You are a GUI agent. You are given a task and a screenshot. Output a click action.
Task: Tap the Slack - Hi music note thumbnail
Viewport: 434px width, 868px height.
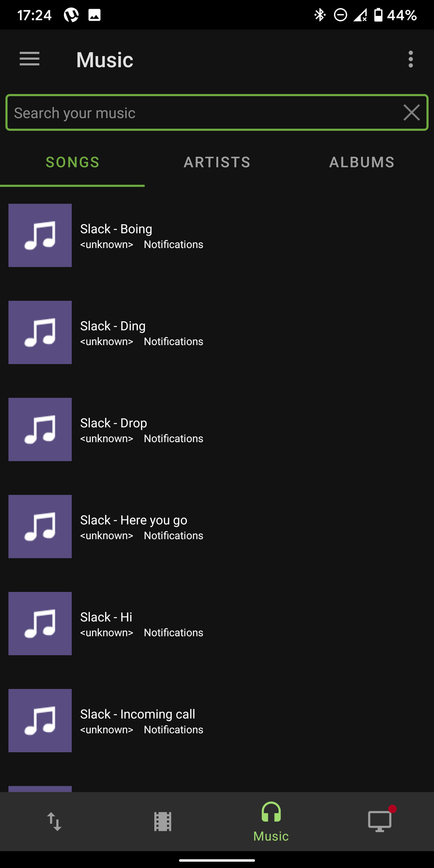[40, 624]
